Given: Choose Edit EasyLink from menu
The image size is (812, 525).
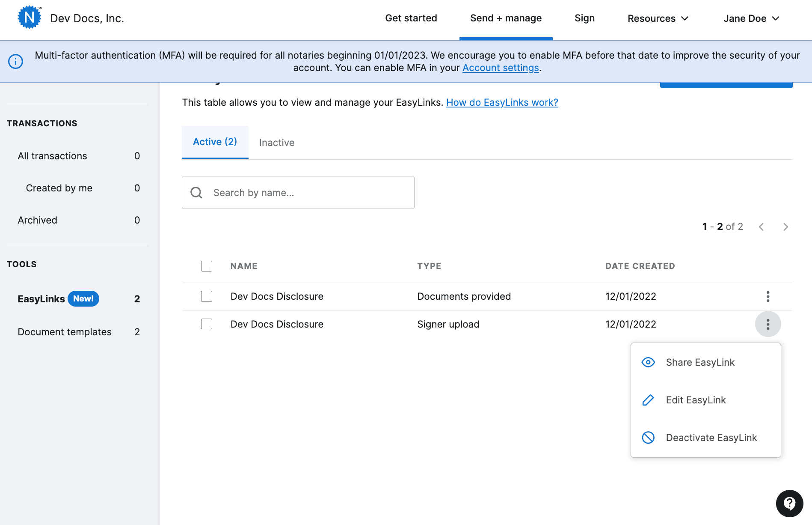Looking at the screenshot, I should pos(706,400).
